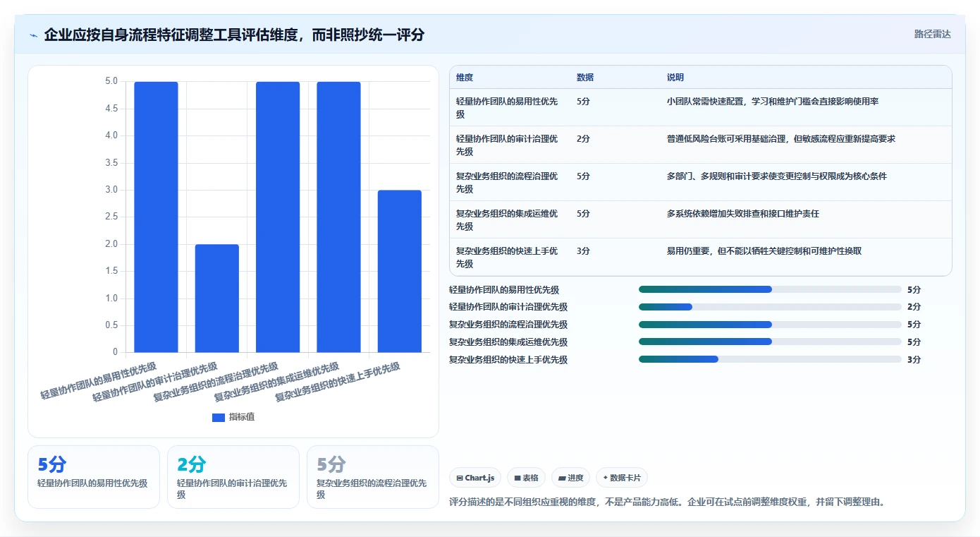Image resolution: width=980 pixels, height=537 pixels.
Task: Select table row 轻量协作团队的易用性优先级
Action: (700, 107)
